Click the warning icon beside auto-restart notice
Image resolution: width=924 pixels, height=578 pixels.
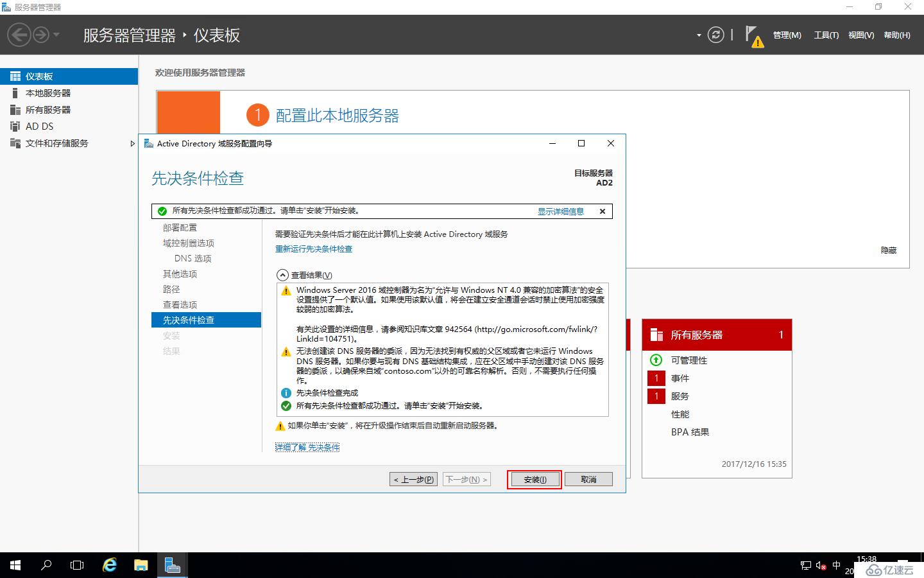coord(280,426)
